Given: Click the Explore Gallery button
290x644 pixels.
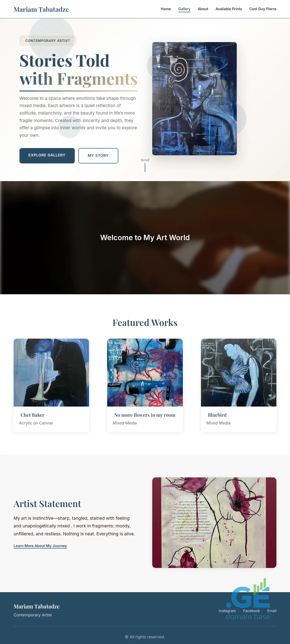Looking at the screenshot, I should pyautogui.click(x=47, y=156).
